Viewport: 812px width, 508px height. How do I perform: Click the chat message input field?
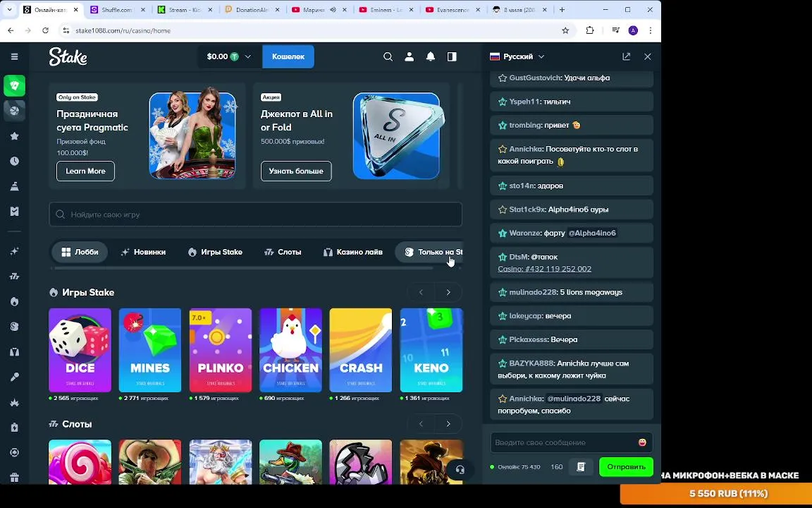pyautogui.click(x=565, y=442)
